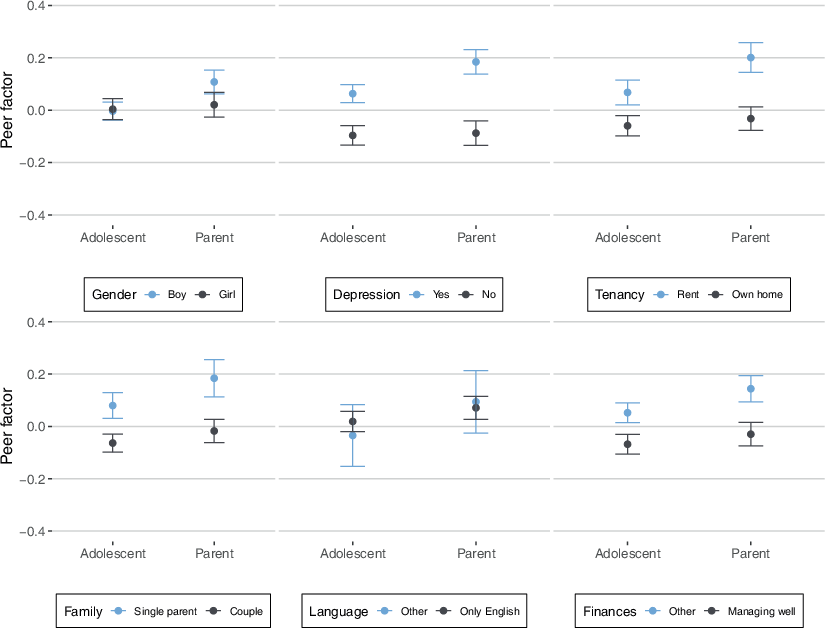The image size is (825, 628).
Task: Select the Managing well legend marker
Action: pos(711,611)
